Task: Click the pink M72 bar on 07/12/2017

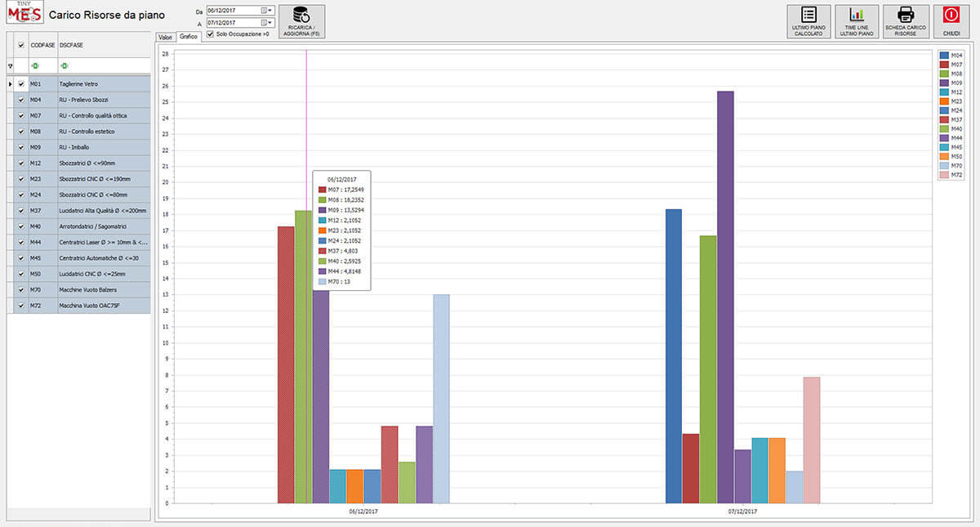Action: (811, 440)
